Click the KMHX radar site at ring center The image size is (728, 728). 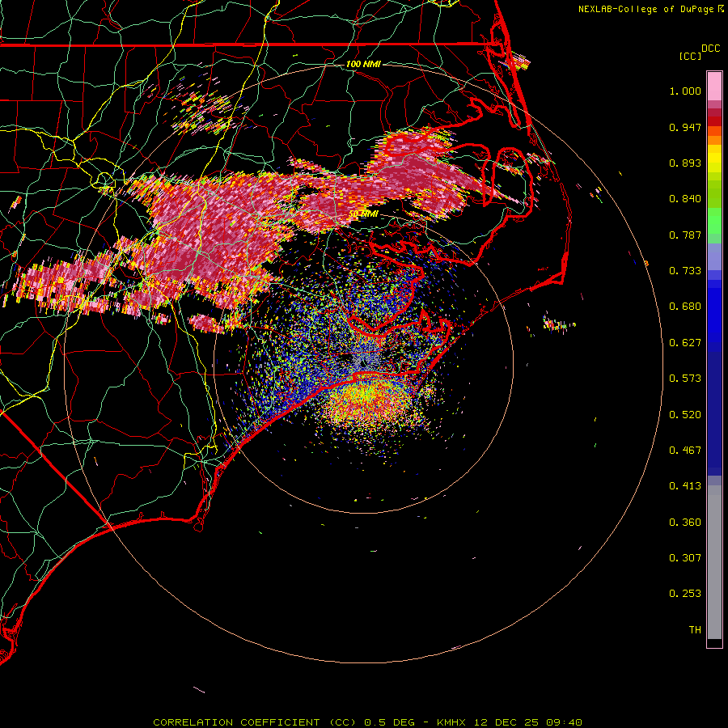363,363
